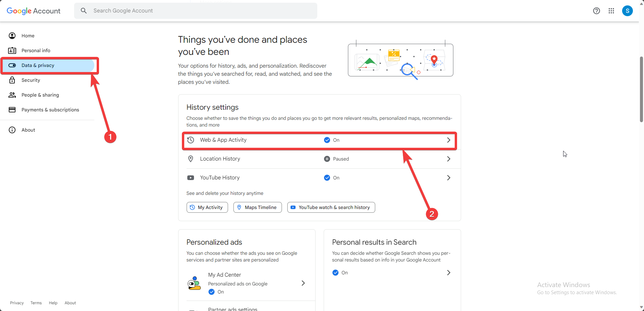
Task: Expand the My Ad Center chevron
Action: click(x=303, y=283)
